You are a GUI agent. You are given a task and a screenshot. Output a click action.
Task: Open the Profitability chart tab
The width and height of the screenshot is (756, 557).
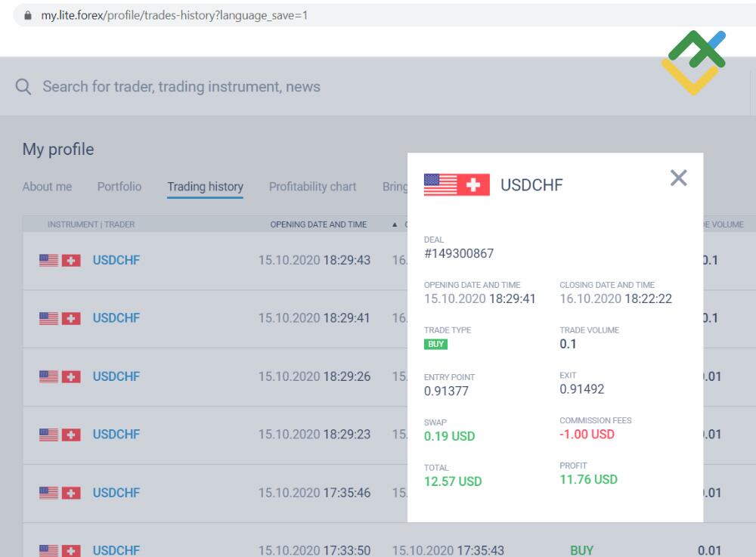click(x=312, y=187)
